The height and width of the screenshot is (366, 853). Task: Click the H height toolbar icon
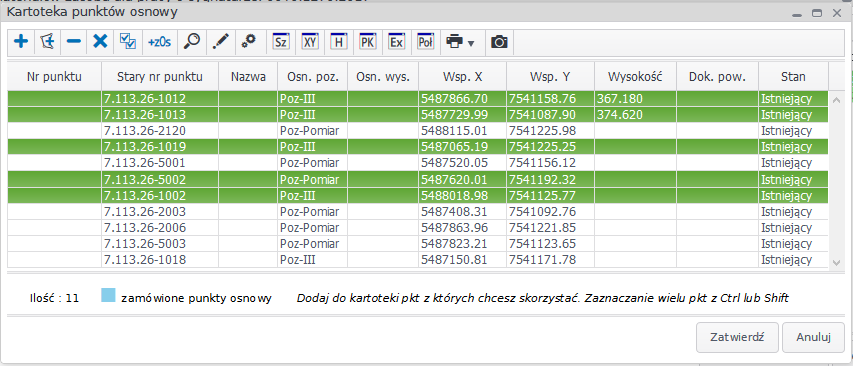(x=338, y=41)
